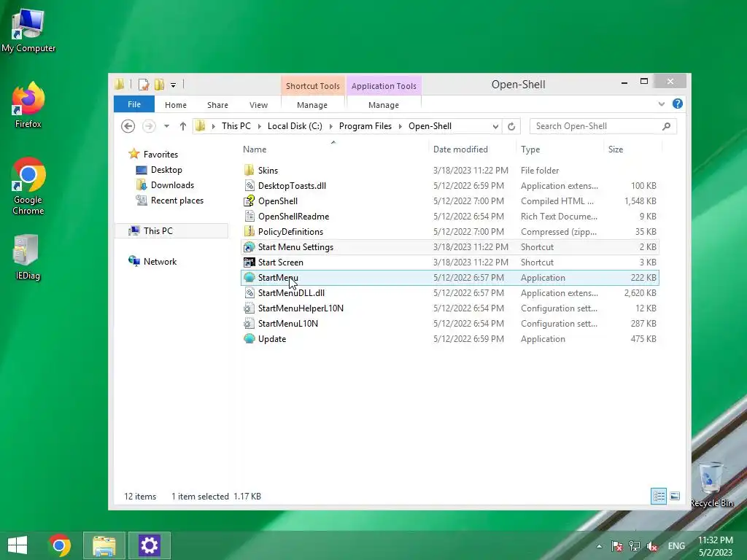
Task: Select This PC in navigation pane
Action: 158,231
